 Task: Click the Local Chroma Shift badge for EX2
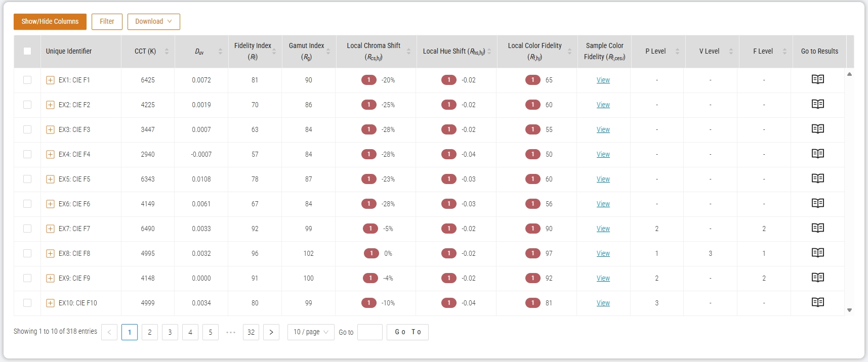pyautogui.click(x=368, y=105)
